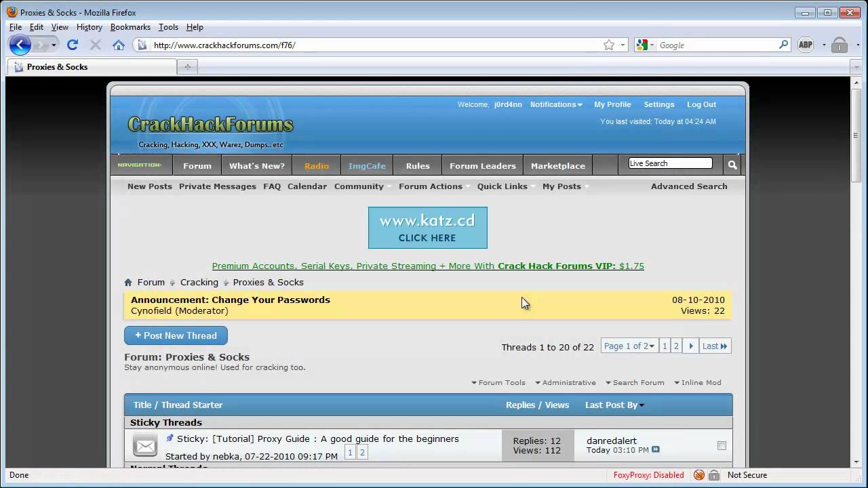Open the Inline Mod dropdown
This screenshot has width=868, height=488.
(x=698, y=382)
